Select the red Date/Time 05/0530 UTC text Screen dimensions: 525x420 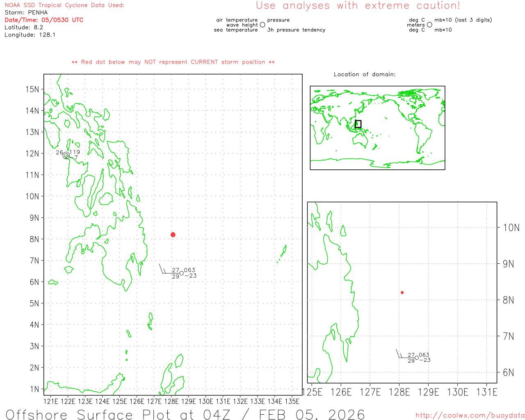point(44,20)
